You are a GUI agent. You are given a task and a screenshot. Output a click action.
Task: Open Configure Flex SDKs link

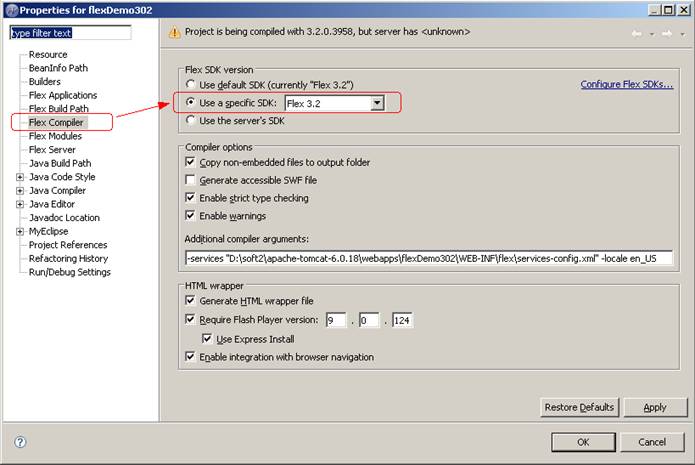point(626,85)
